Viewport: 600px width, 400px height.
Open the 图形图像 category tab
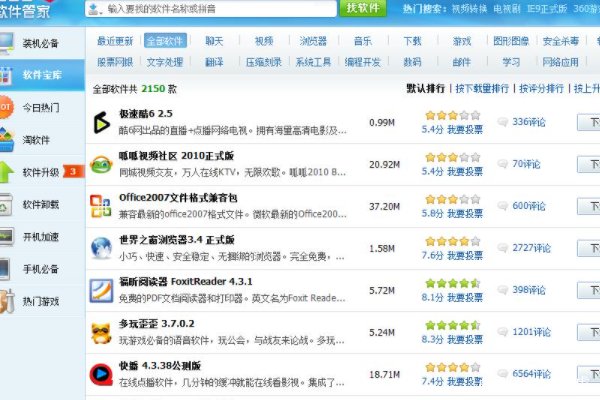tap(511, 41)
